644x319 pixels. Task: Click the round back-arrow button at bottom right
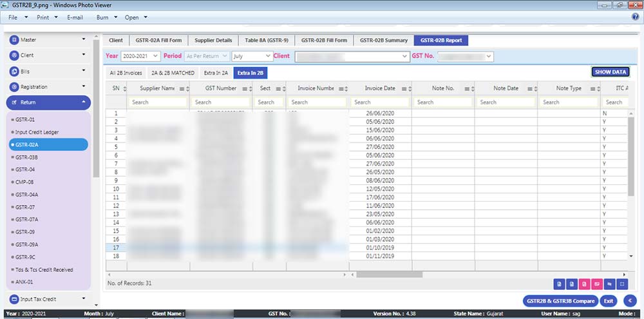coord(629,300)
